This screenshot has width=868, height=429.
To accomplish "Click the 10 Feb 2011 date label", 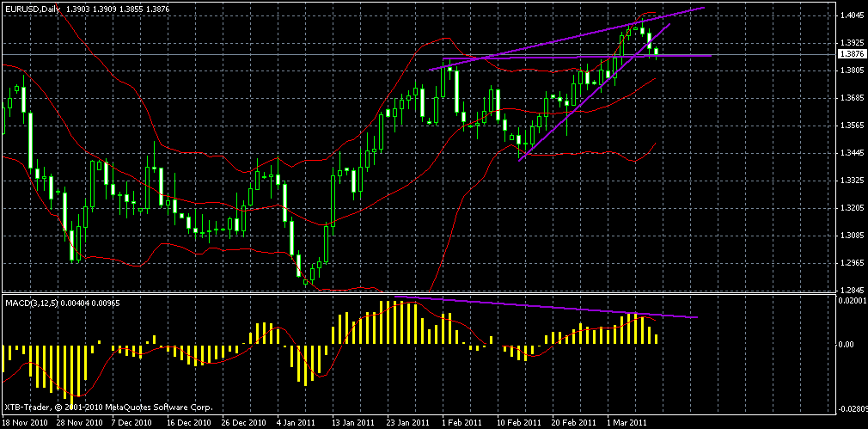I will (519, 423).
